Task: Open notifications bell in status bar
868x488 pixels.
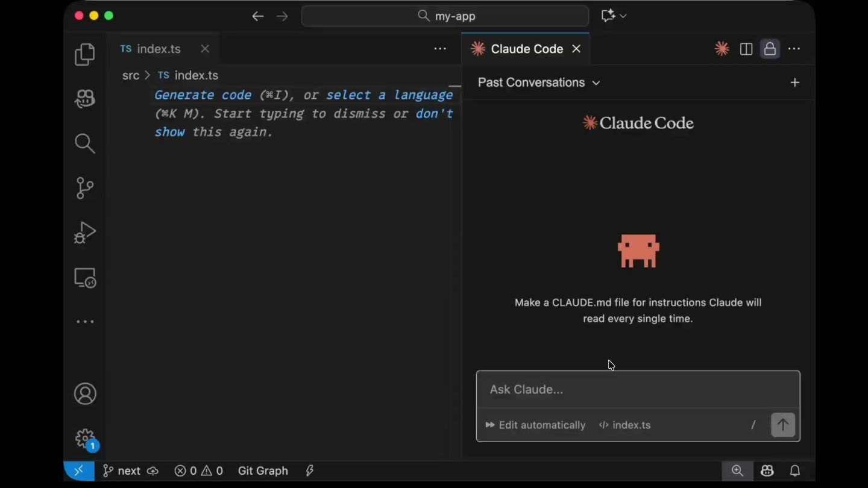Action: tap(795, 471)
